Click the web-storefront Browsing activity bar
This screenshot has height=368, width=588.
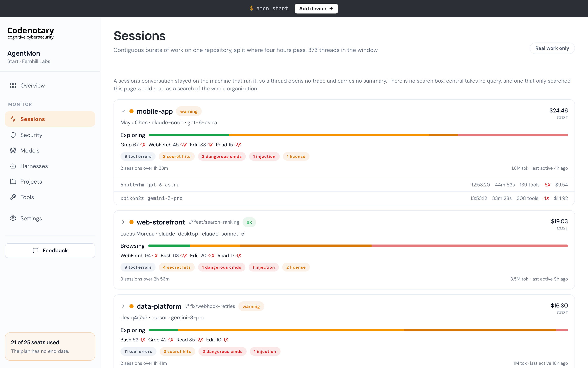[x=358, y=246]
